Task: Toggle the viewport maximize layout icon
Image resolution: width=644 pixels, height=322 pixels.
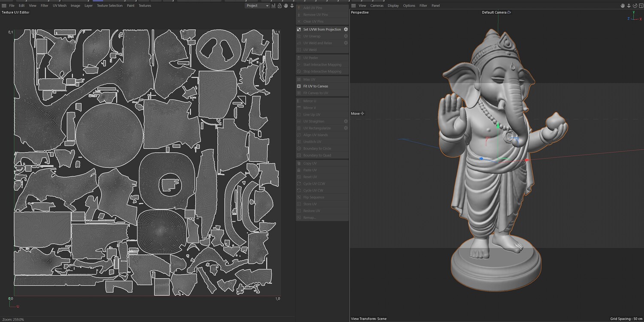Action: tap(641, 6)
